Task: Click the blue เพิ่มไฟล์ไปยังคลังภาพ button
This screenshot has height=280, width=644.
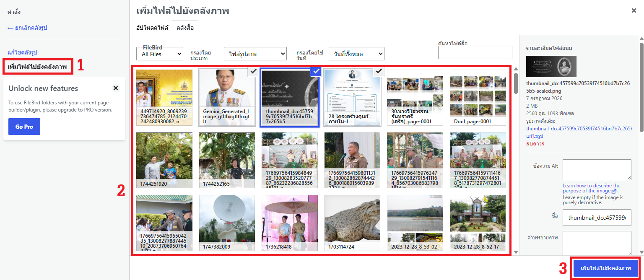Action: pyautogui.click(x=606, y=268)
